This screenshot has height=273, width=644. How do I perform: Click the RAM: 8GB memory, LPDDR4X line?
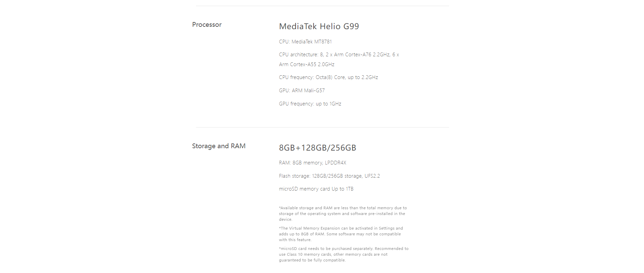pyautogui.click(x=312, y=163)
